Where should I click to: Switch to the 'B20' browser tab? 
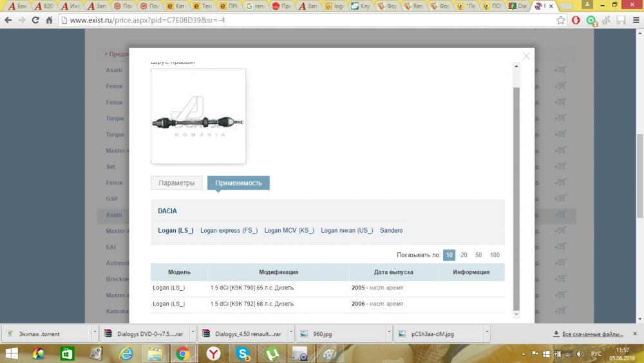44,6
